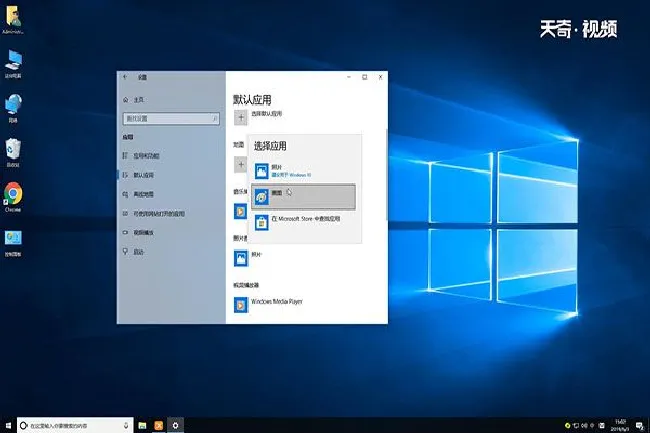Click Look for an app in Microsoft Store
The image size is (650, 433).
point(303,222)
